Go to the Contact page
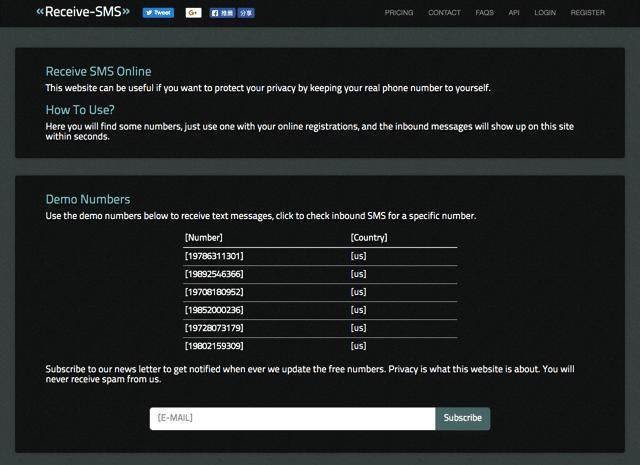Screen dimensions: 640x465 (x=444, y=13)
